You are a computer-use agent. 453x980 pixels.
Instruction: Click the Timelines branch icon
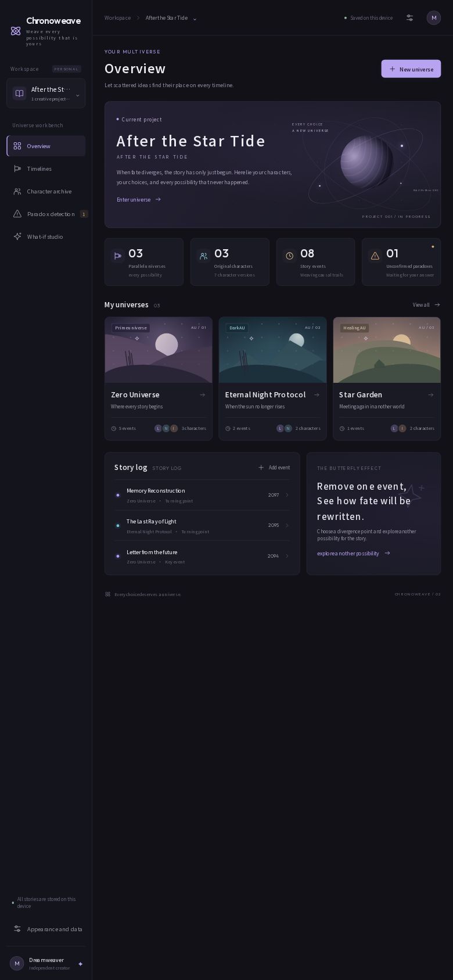click(17, 169)
